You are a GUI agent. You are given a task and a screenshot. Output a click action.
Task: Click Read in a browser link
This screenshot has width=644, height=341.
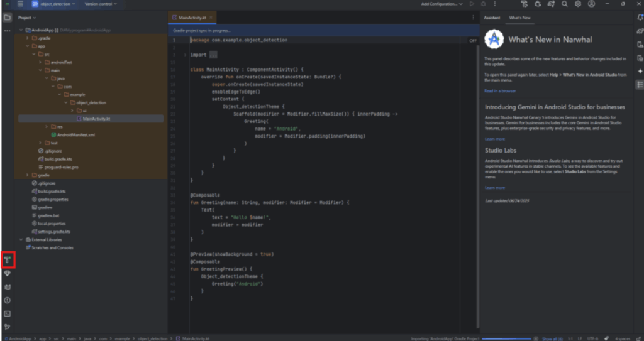tap(500, 90)
